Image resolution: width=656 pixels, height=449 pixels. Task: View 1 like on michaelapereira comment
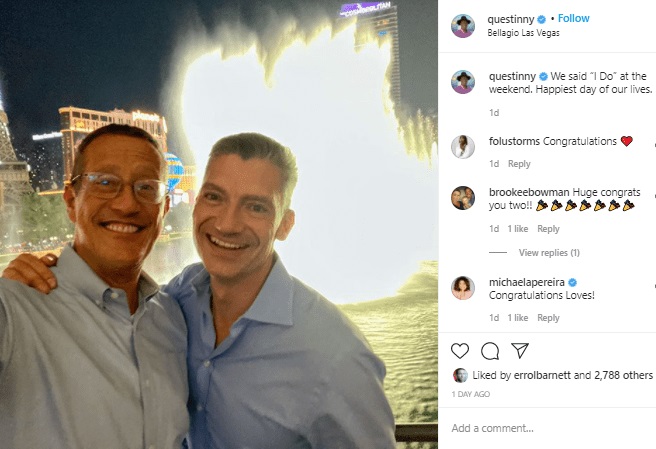pyautogui.click(x=518, y=318)
